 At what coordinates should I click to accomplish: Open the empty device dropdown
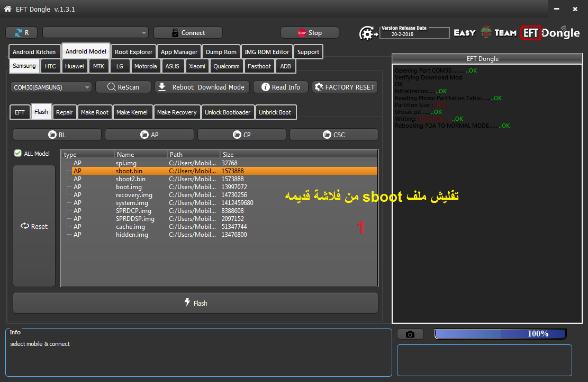(x=95, y=33)
